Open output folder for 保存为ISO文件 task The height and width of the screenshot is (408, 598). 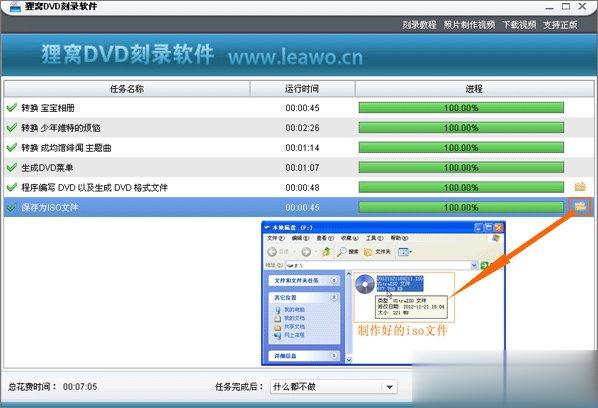(x=580, y=207)
